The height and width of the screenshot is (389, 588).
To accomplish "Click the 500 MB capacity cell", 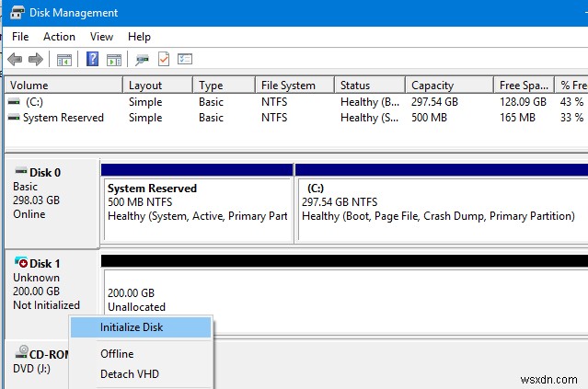I will tap(429, 118).
